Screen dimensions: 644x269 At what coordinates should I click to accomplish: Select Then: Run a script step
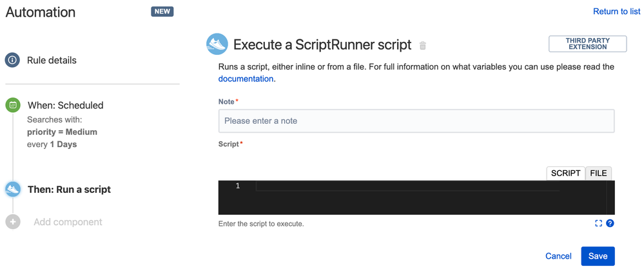[69, 190]
